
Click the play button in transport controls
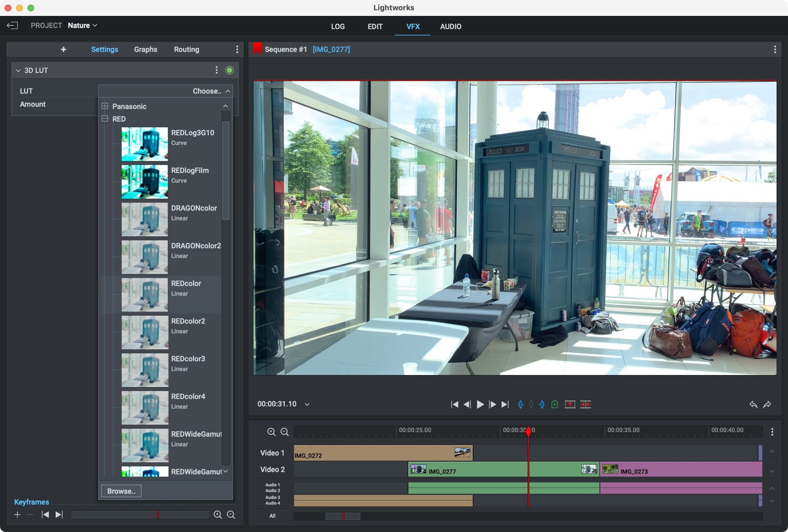(480, 404)
